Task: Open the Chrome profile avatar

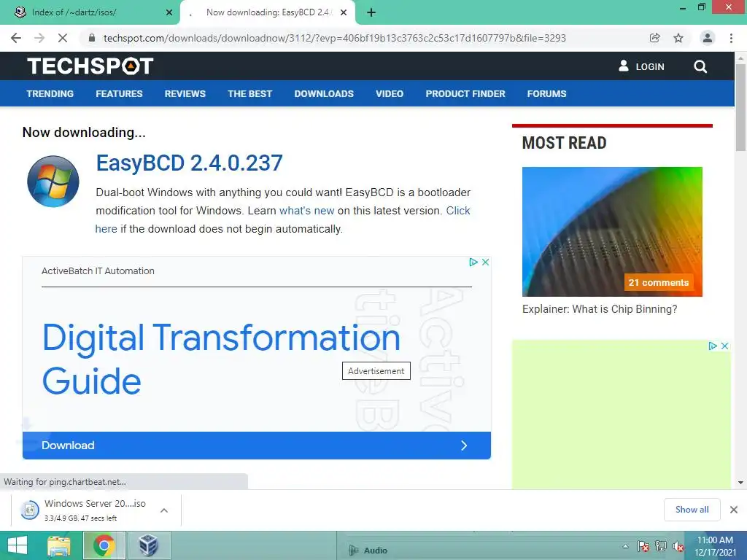Action: (708, 38)
